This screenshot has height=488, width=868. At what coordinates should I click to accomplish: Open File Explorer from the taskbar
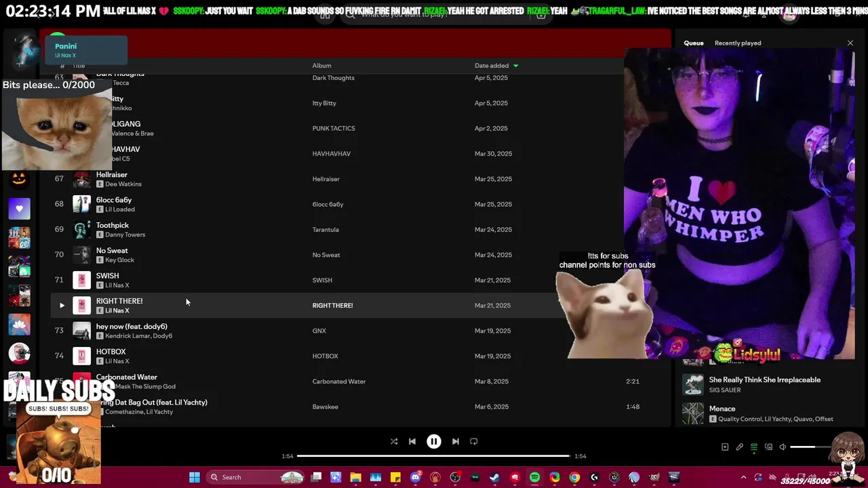[x=355, y=477]
